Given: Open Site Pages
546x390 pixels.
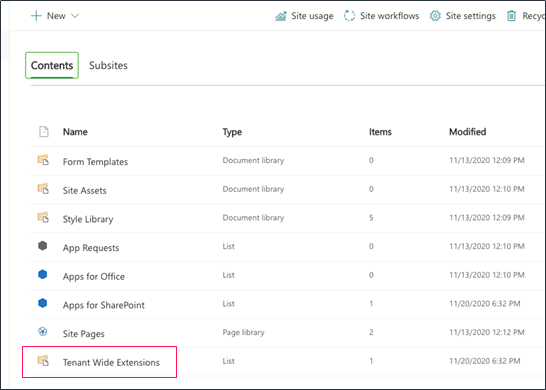Looking at the screenshot, I should (84, 334).
